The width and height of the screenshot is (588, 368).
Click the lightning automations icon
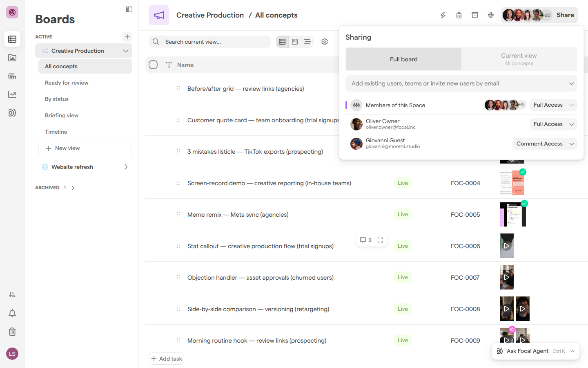point(443,15)
